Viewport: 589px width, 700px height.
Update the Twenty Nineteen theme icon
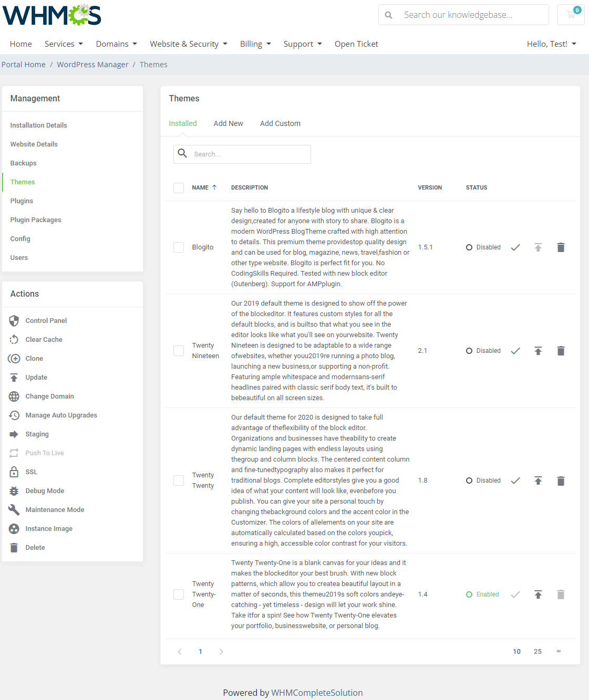(x=538, y=351)
